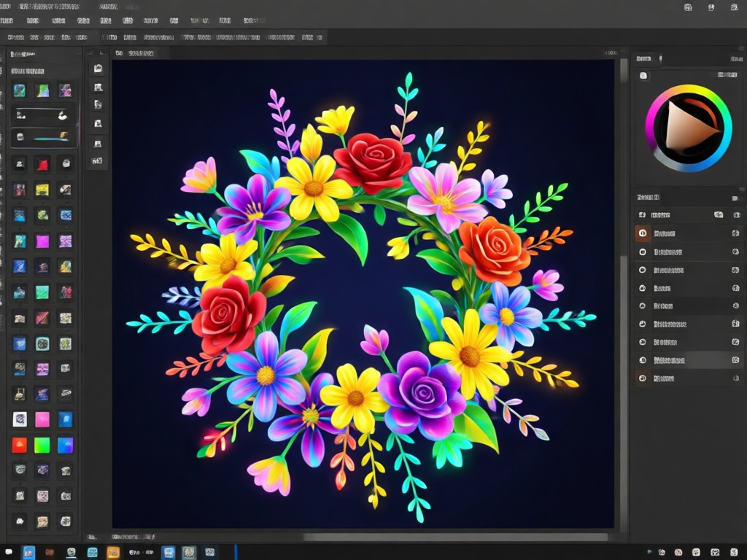Select the fifth tool in the narrow vertical tool strip
The width and height of the screenshot is (747, 560).
pyautogui.click(x=98, y=144)
